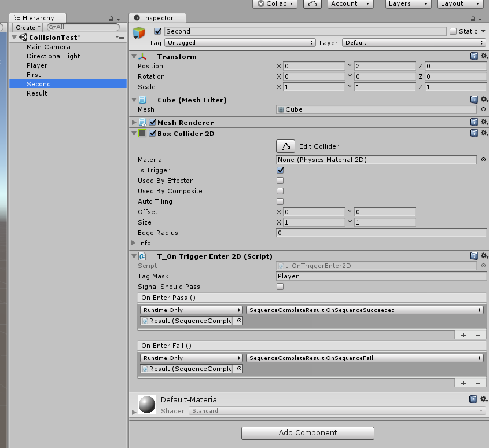Open Box Collider 2D help icon
The height and width of the screenshot is (448, 489).
(474, 133)
